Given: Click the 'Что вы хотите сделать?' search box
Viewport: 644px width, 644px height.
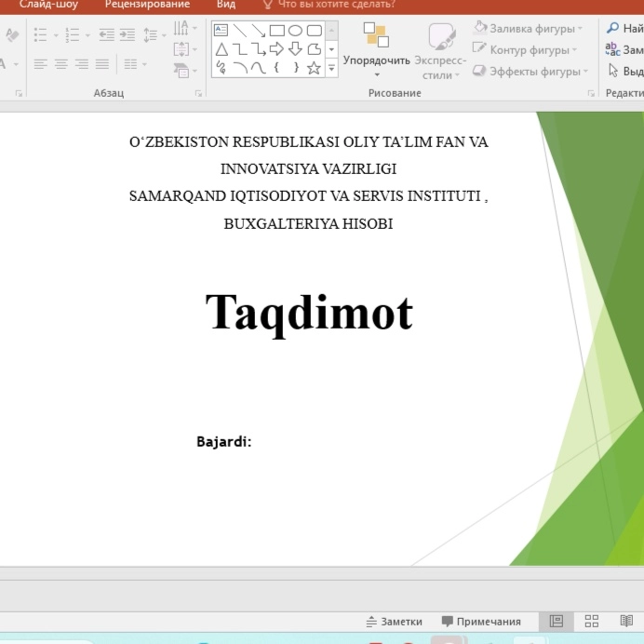Looking at the screenshot, I should coord(329,5).
